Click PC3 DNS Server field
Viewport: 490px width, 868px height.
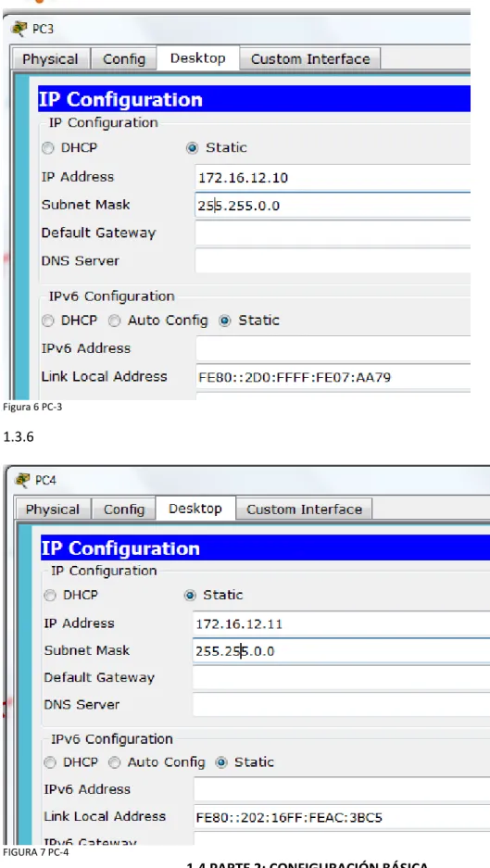click(x=333, y=261)
